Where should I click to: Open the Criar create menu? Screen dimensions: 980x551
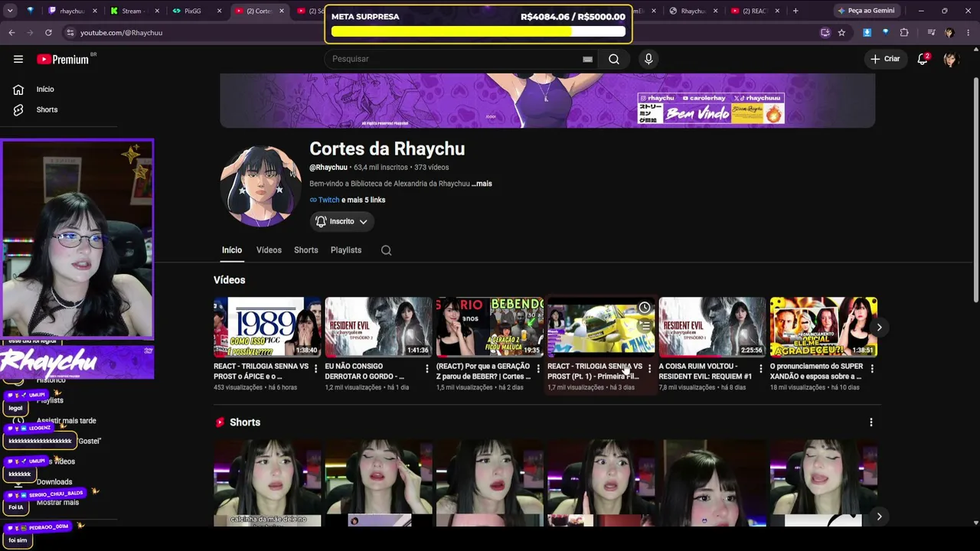click(x=885, y=59)
